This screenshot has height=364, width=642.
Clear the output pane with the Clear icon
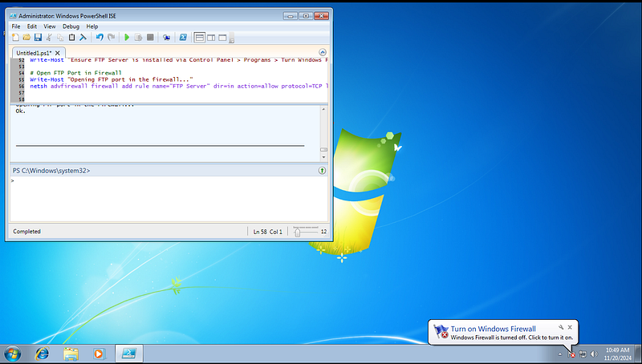83,38
